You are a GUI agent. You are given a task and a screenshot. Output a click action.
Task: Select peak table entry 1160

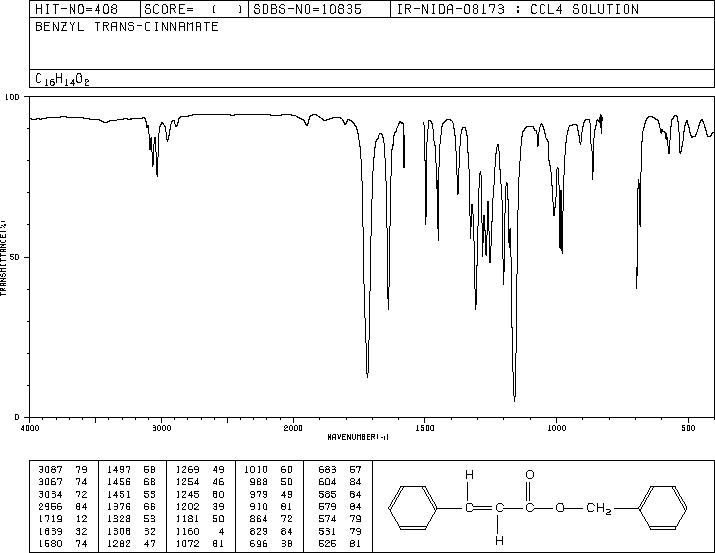[x=187, y=531]
